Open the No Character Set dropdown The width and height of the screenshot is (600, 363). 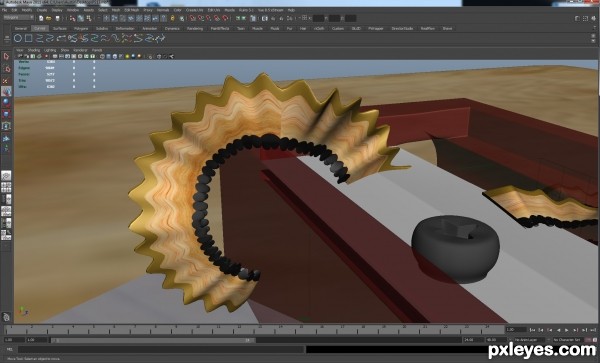[569, 340]
